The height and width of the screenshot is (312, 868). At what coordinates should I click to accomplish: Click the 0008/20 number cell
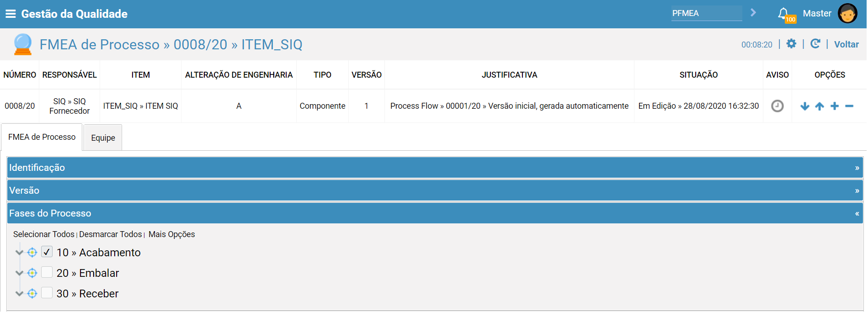click(x=20, y=106)
